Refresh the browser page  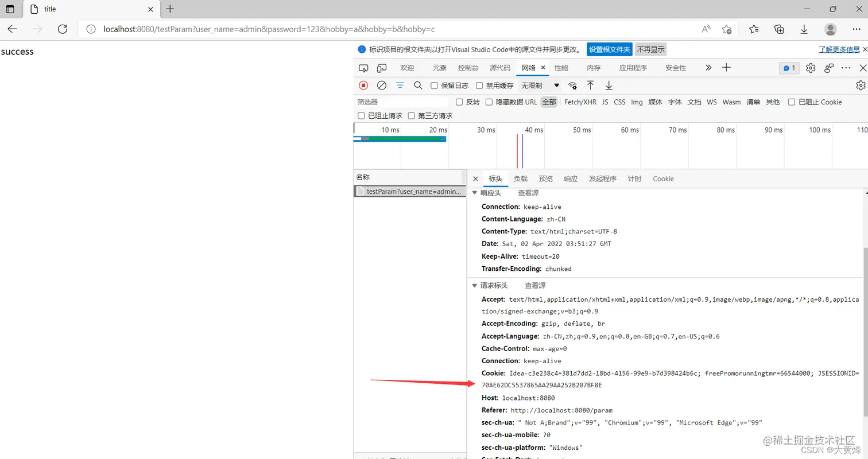[x=63, y=29]
